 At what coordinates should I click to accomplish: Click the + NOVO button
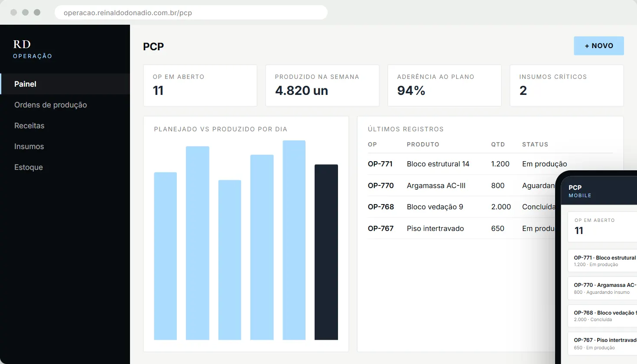click(x=599, y=46)
